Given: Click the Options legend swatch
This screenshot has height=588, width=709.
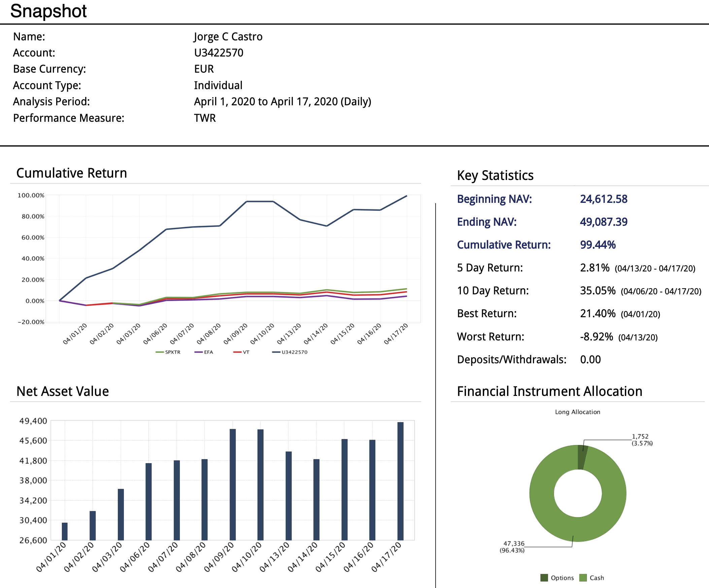Looking at the screenshot, I should [544, 578].
